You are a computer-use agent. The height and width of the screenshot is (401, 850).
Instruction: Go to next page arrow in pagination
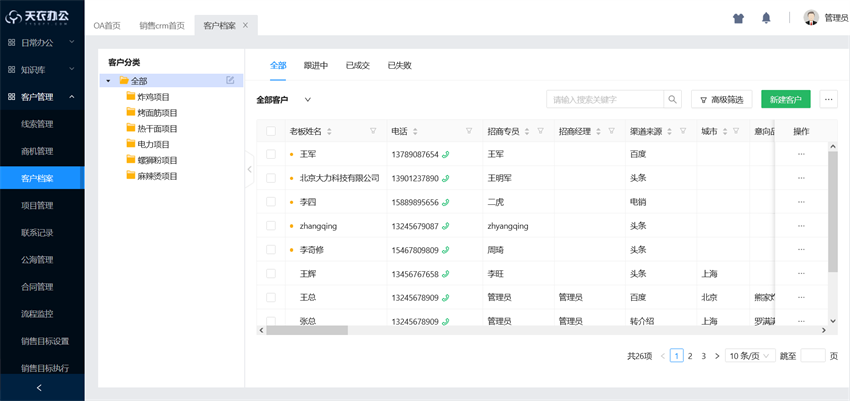[717, 356]
